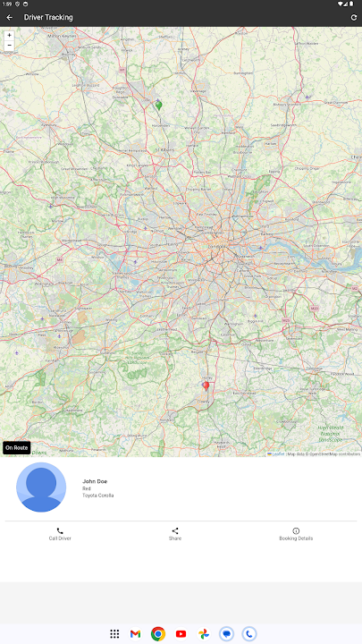Open the app drawer grid icon
The height and width of the screenshot is (644, 362).
coord(114,634)
